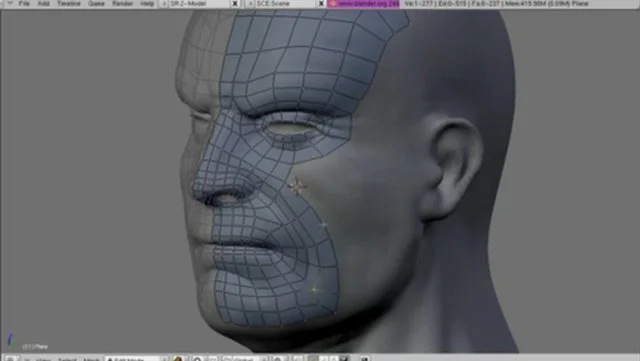Open the Edit Mode dropdown in the viewport header

136,358
